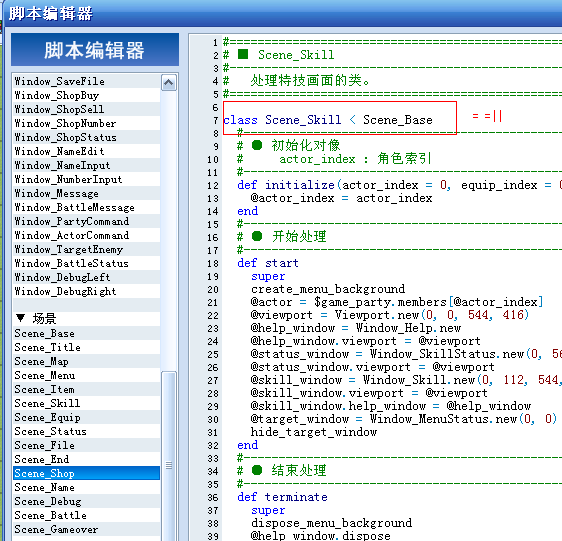Viewport: 562px width, 541px height.
Task: Click the @skill_window.help_window assignment line
Action: 391,406
